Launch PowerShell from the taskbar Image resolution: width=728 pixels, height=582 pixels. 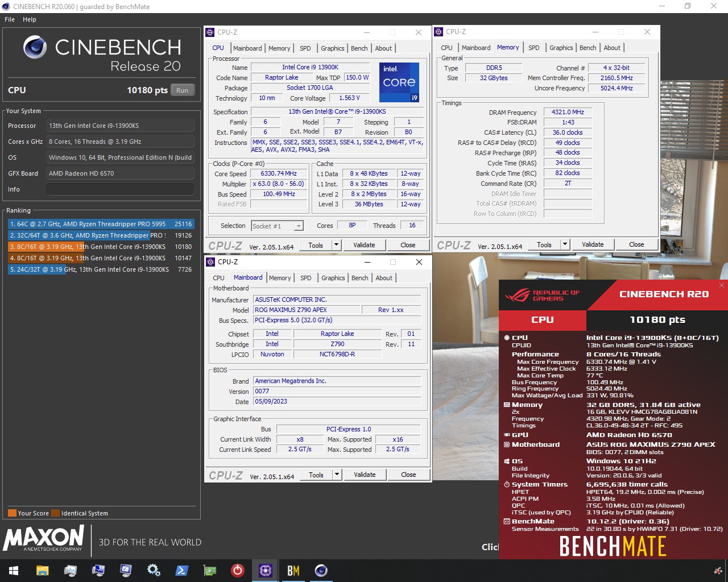[181, 571]
